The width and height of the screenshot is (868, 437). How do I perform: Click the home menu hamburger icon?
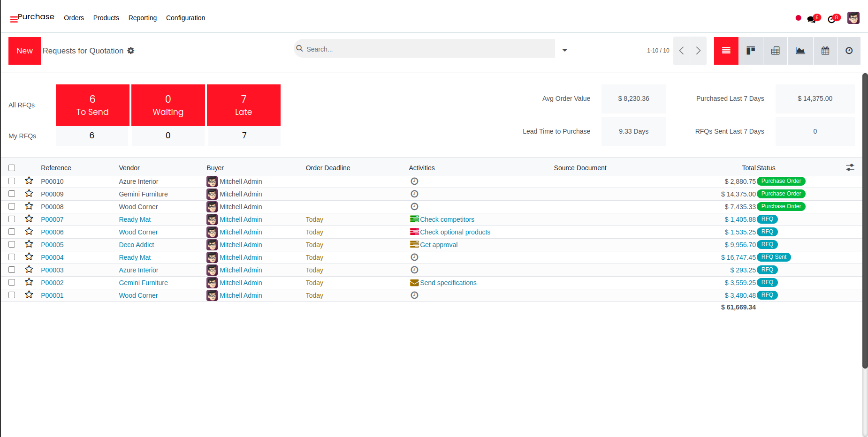click(x=14, y=19)
